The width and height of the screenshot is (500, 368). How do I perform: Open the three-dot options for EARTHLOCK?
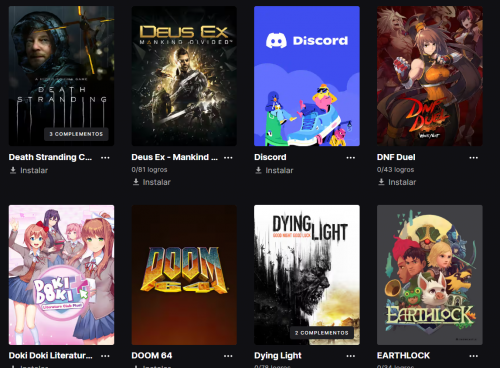[473, 356]
